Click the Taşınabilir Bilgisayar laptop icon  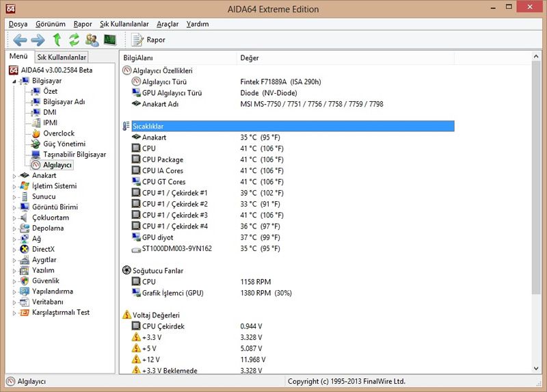point(36,155)
